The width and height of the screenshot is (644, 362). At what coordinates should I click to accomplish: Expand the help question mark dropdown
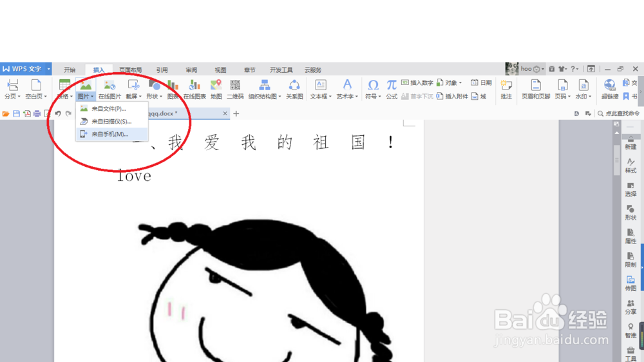click(x=578, y=69)
